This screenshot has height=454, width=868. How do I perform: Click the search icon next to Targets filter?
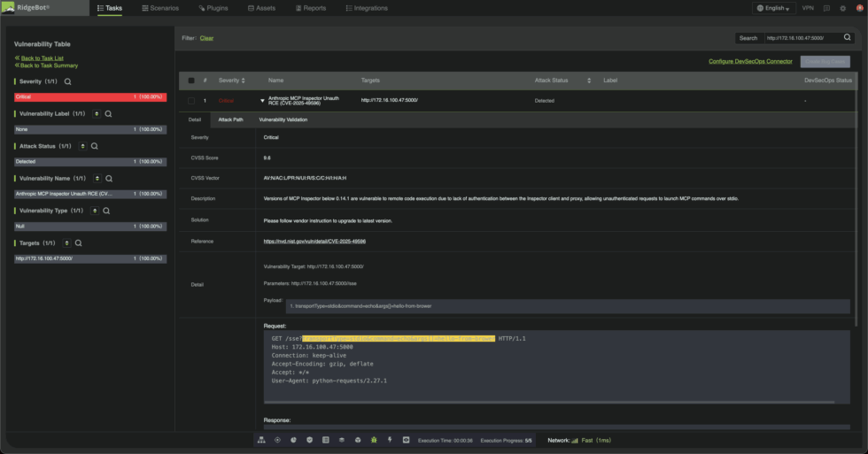click(78, 242)
